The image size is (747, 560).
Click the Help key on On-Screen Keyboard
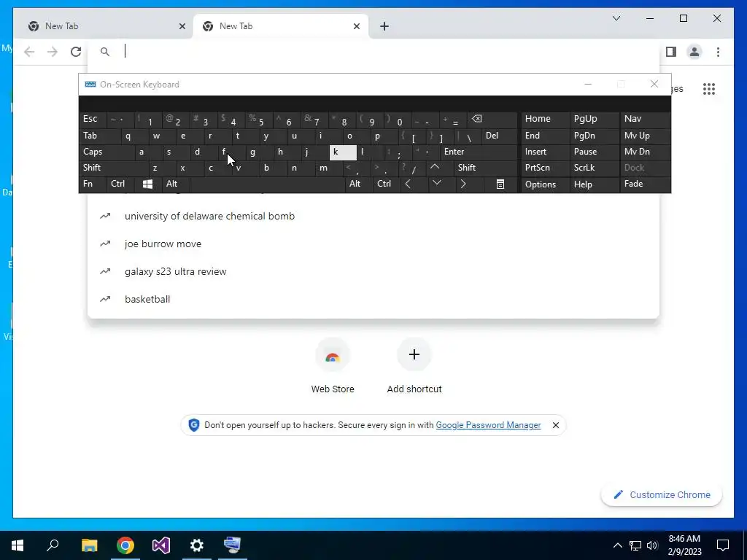(594, 184)
